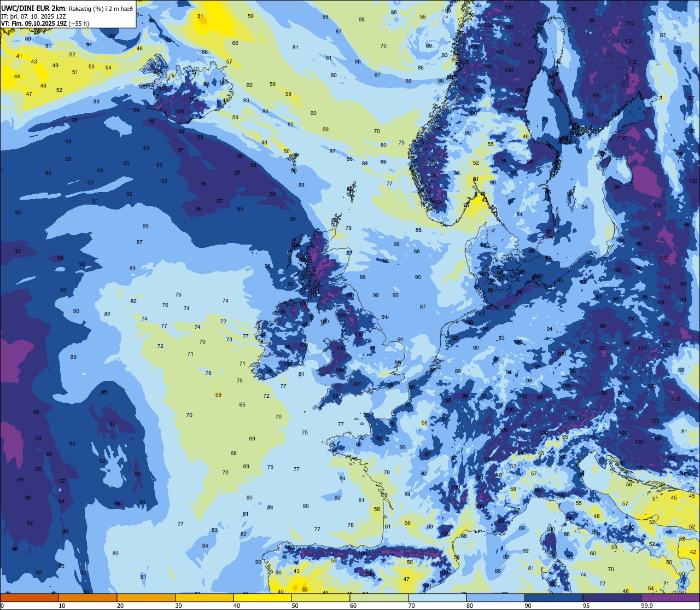
Task: Click the 50–60 pale yellow legend swatch
Action: point(320,597)
